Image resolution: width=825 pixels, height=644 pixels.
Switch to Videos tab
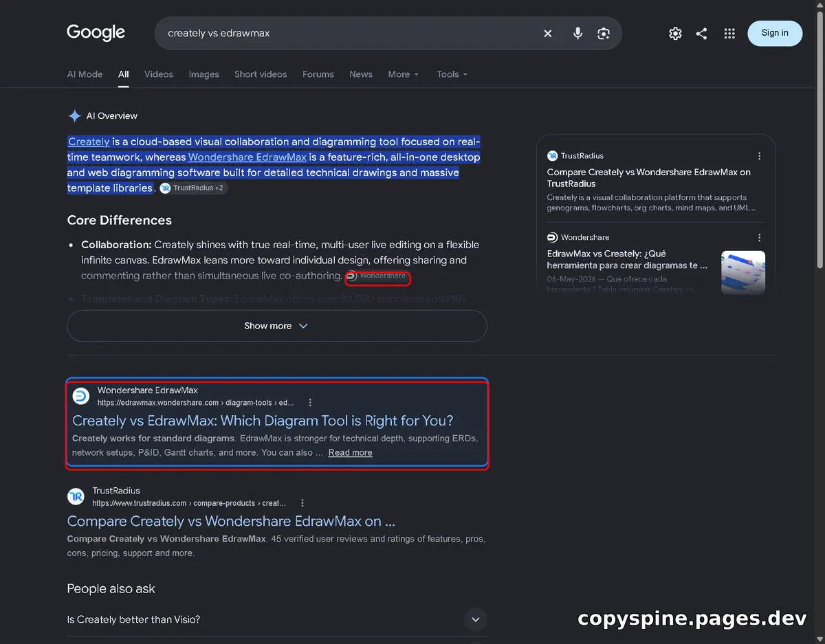pos(159,74)
